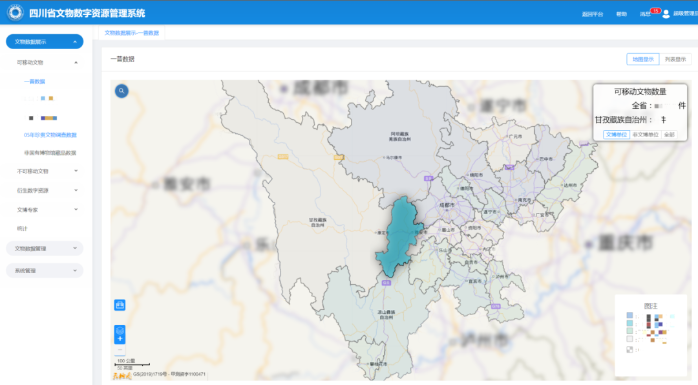Select 全部 filter in stats panel
698x385 pixels.
[669, 134]
